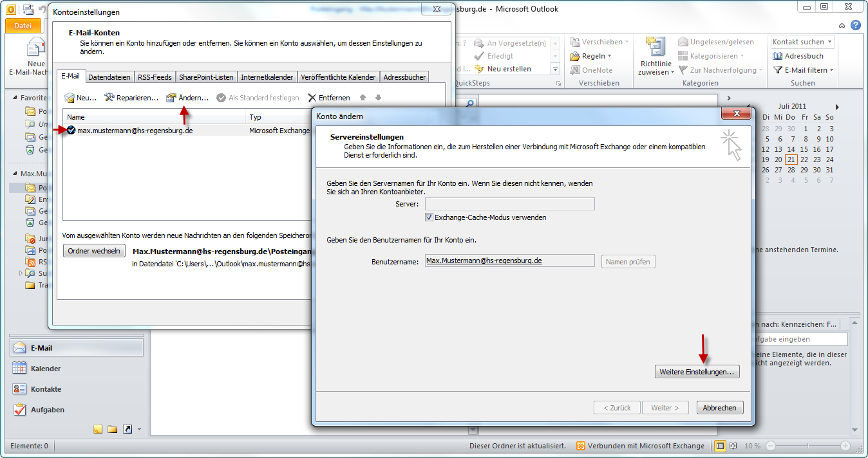This screenshot has width=868, height=458.
Task: Click Neu erstellen in QuickSteps
Action: (503, 69)
